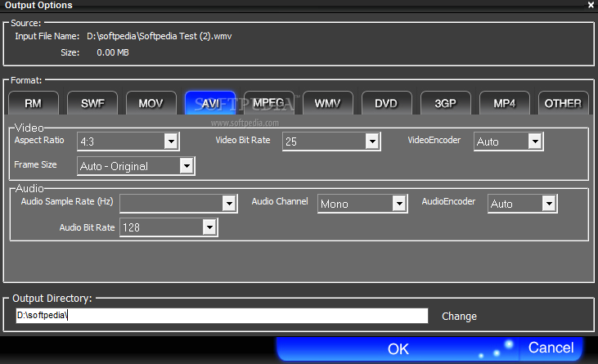Select the DVD format tab
598x364 pixels.
tap(386, 103)
